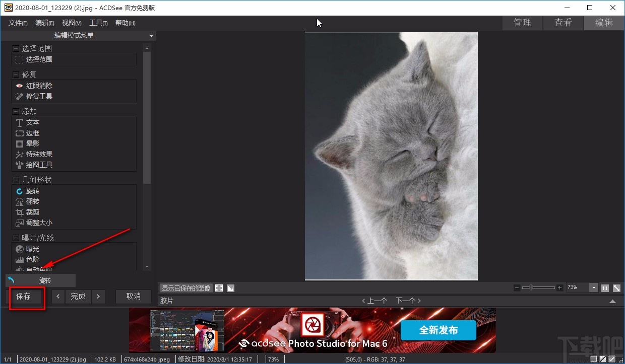The width and height of the screenshot is (625, 364).
Task: Click the full screen icon below image
Action: (219, 288)
